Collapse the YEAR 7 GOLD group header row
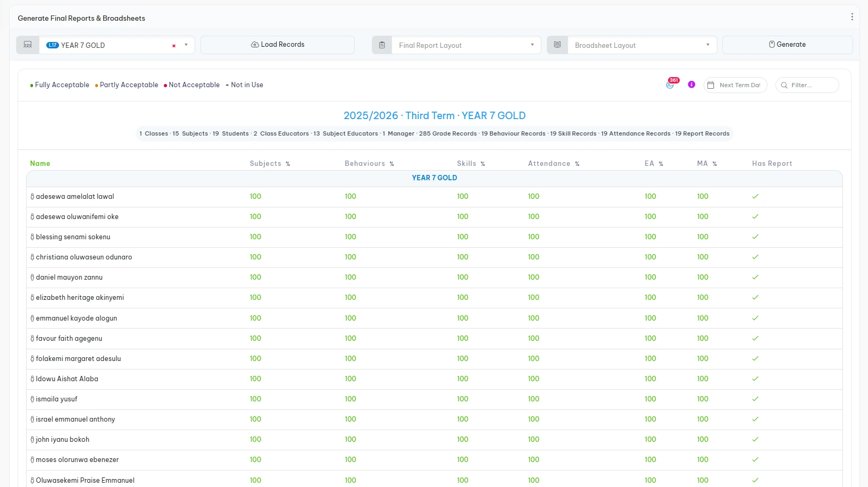The height and width of the screenshot is (487, 868). (x=434, y=178)
